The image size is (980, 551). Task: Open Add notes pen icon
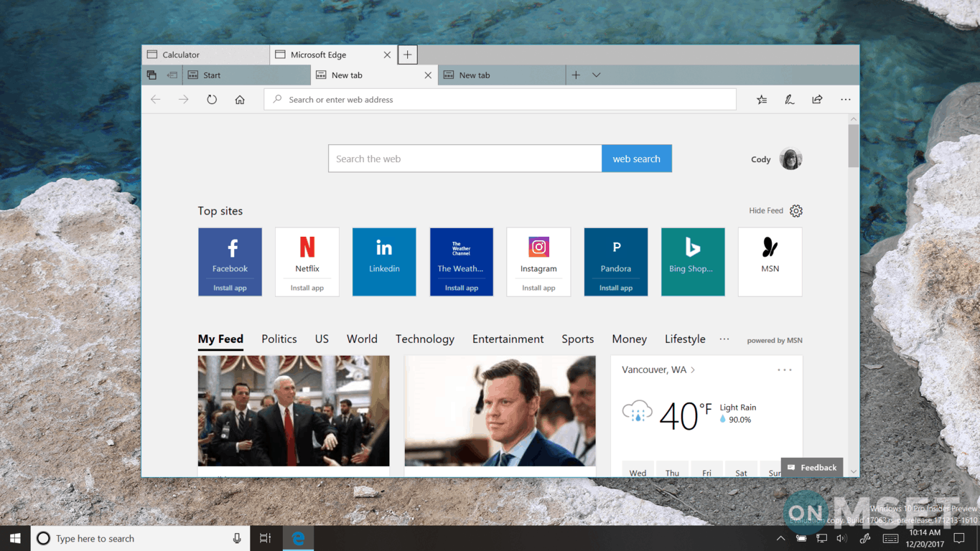coord(790,100)
